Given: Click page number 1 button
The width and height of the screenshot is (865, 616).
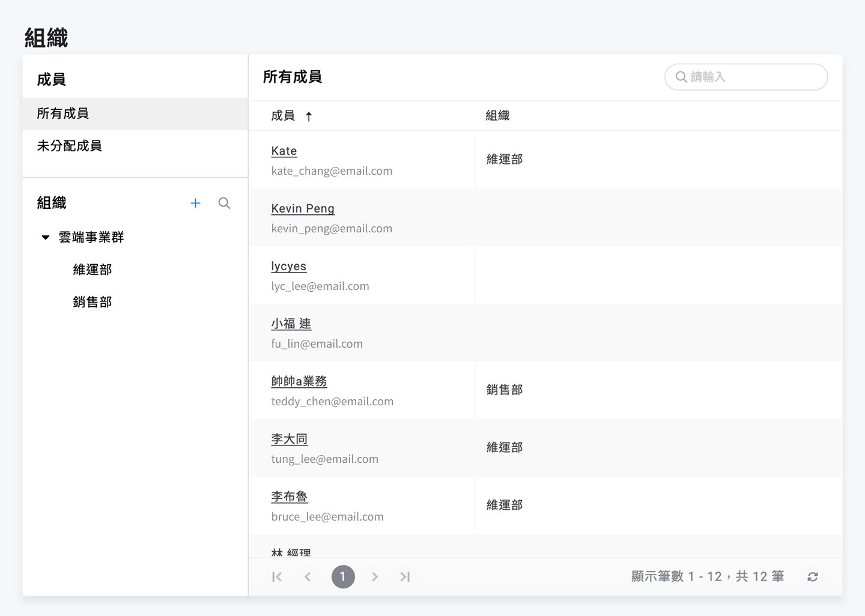Looking at the screenshot, I should pos(343,577).
